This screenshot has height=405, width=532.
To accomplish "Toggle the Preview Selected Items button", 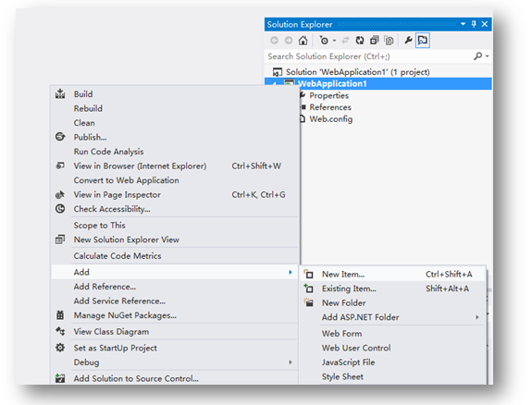I will (423, 41).
